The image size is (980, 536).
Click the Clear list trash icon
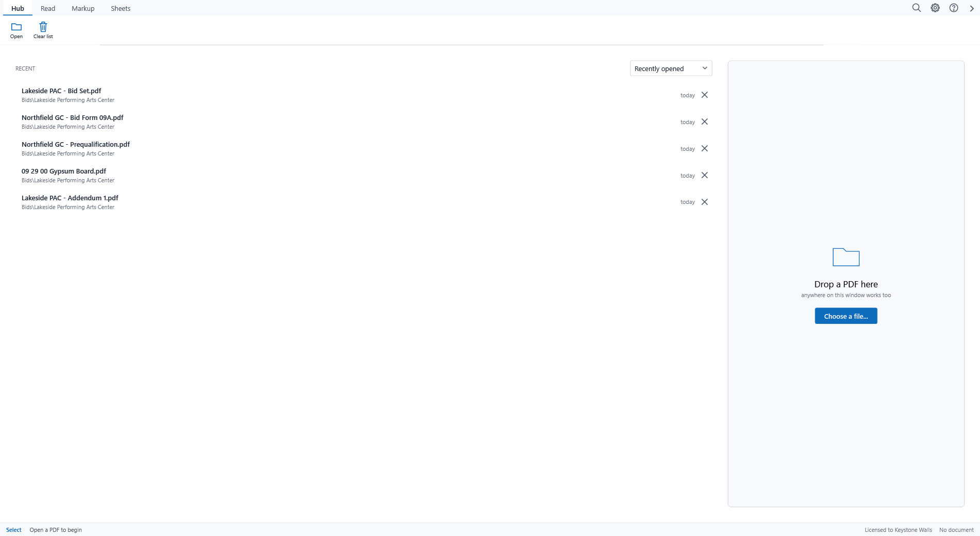click(43, 30)
